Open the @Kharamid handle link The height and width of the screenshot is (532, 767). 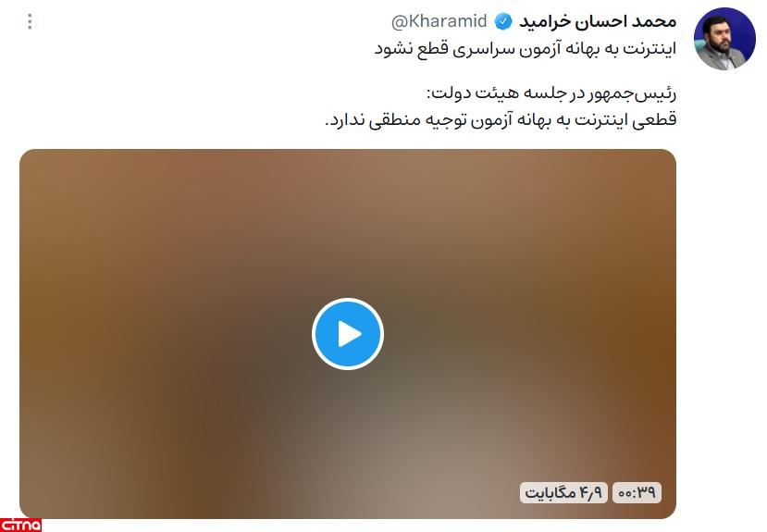click(439, 21)
